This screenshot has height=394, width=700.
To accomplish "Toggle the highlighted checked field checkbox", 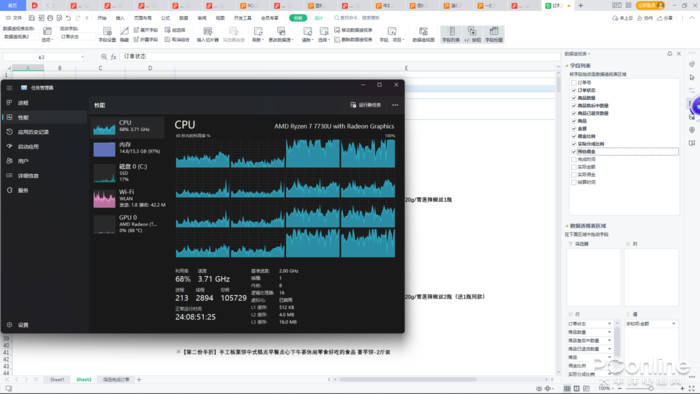I will click(574, 152).
